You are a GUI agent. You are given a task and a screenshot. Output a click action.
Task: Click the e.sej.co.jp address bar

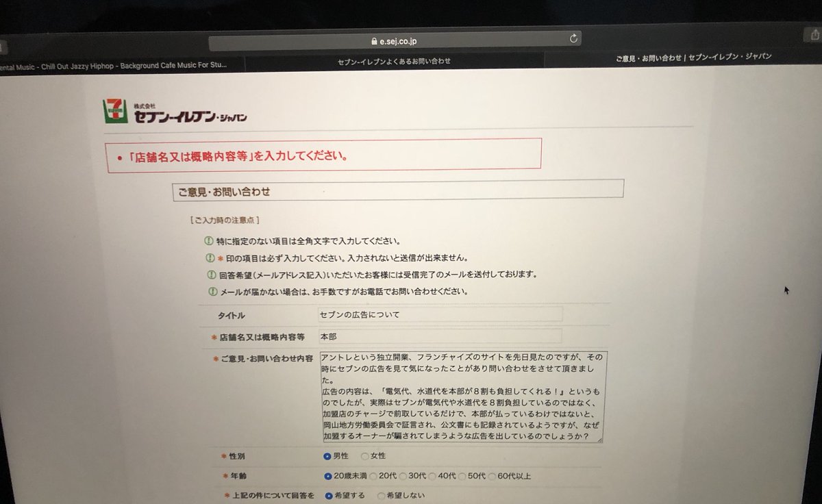tap(395, 40)
